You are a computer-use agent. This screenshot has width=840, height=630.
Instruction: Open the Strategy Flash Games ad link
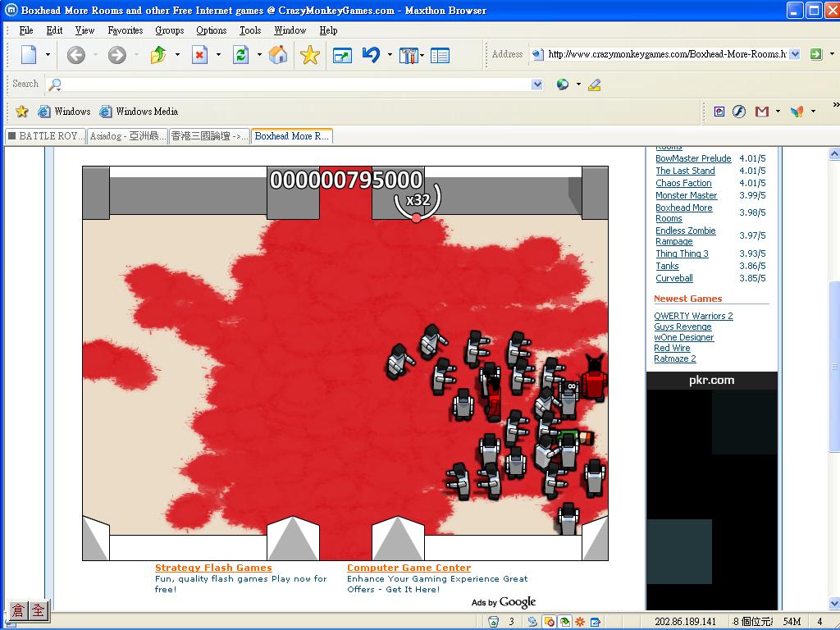pos(213,568)
